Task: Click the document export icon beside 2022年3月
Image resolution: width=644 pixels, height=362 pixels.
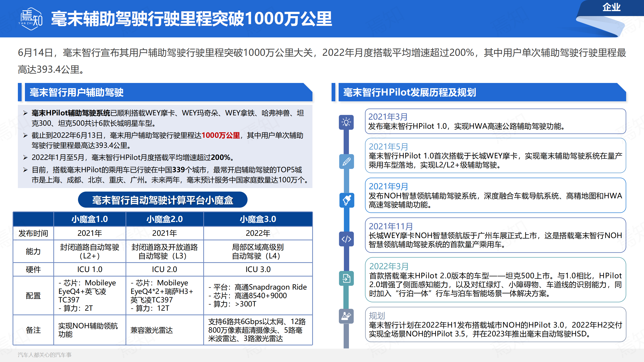Action: point(346,278)
